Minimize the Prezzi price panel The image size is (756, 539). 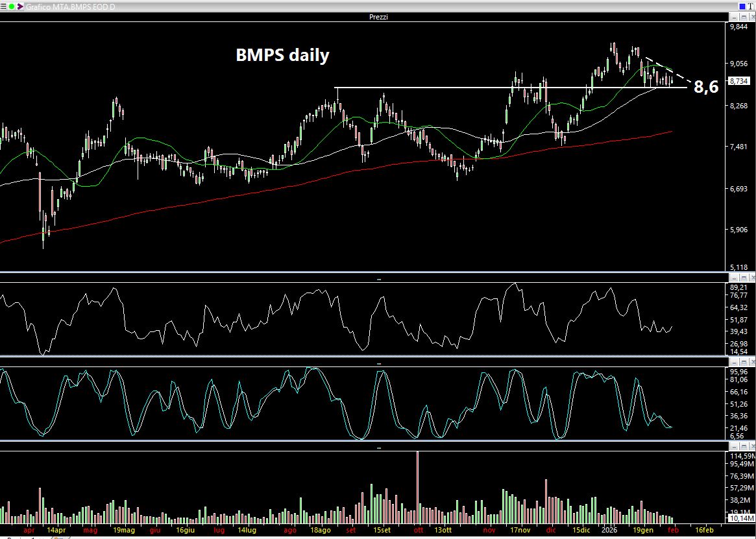point(735,17)
